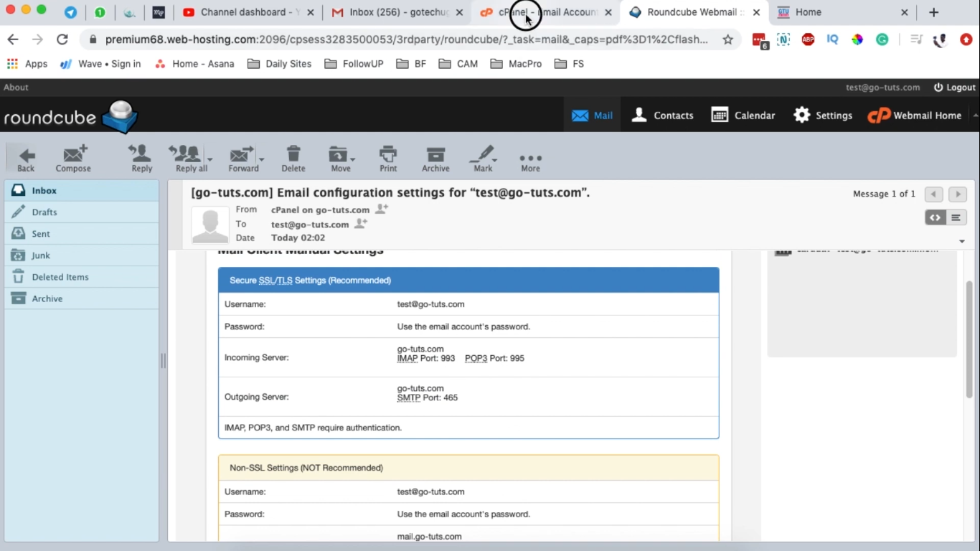
Task: Delete the open message
Action: point(293,159)
